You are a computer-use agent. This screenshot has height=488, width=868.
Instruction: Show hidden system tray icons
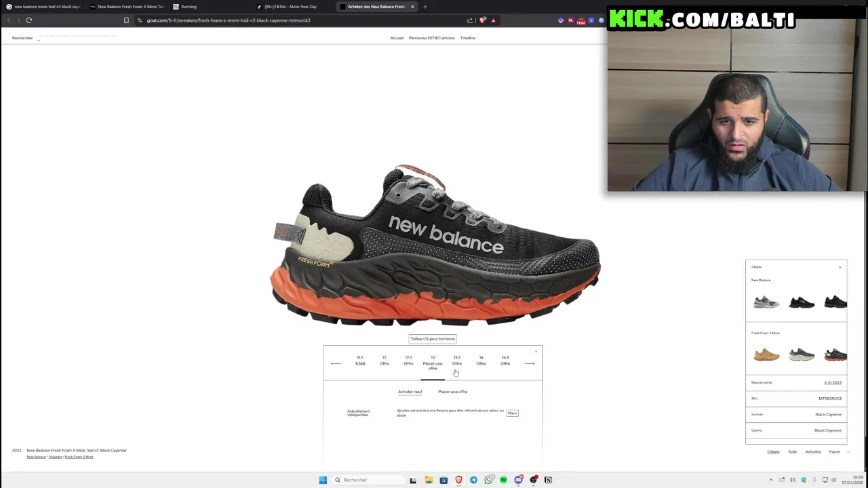point(770,480)
